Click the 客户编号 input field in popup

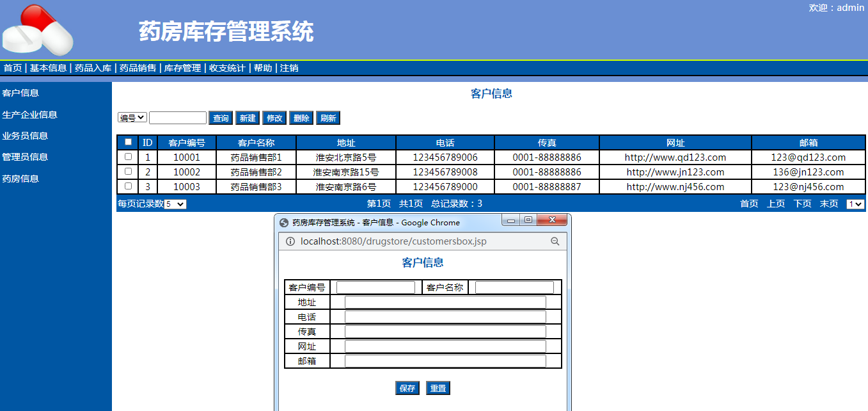375,287
